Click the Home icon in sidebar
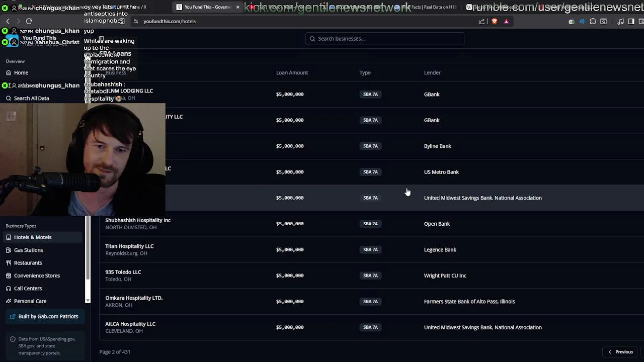Screen dimensions: 644x362 pos(9,72)
